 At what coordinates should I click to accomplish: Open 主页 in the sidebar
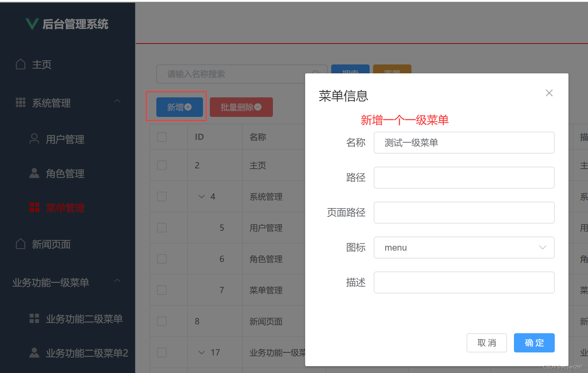[42, 64]
